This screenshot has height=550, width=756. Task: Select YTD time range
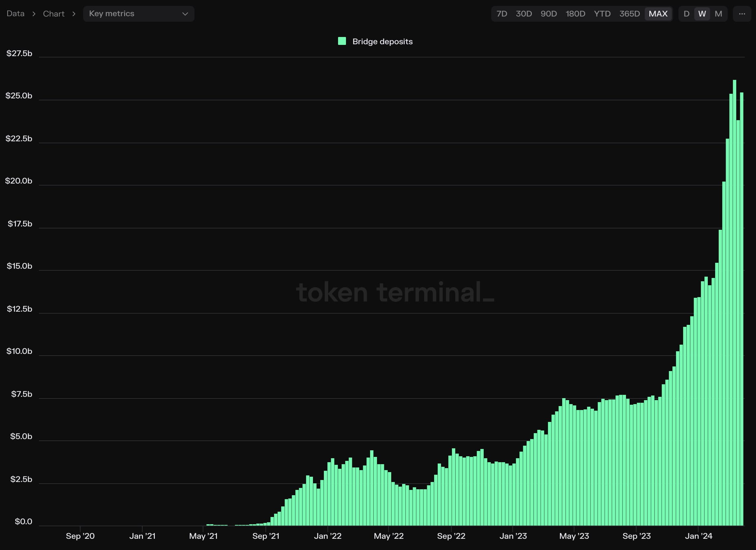coord(602,14)
